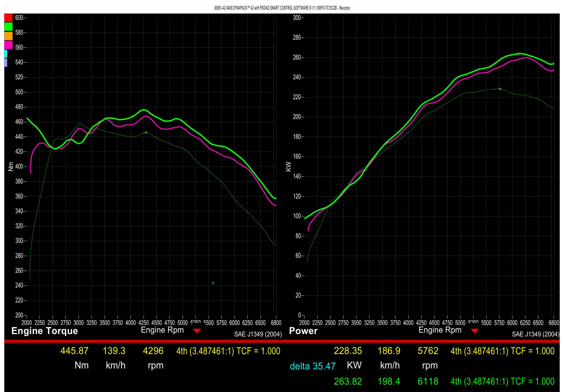
Task: Open the red dropdown arrow beside torque Engine Rpm
Action: point(197,331)
